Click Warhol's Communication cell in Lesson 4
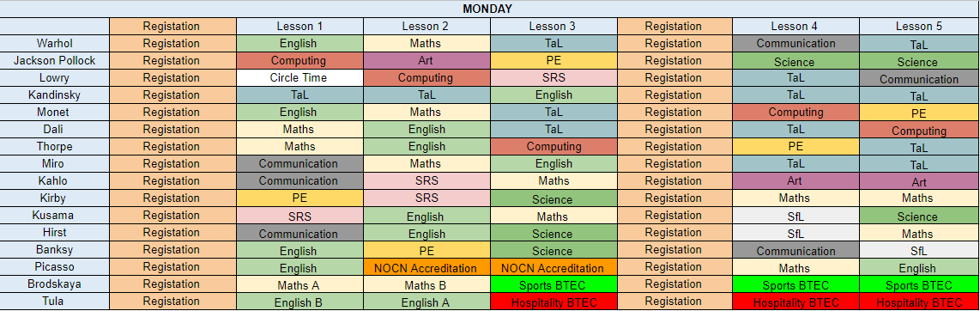 795,44
